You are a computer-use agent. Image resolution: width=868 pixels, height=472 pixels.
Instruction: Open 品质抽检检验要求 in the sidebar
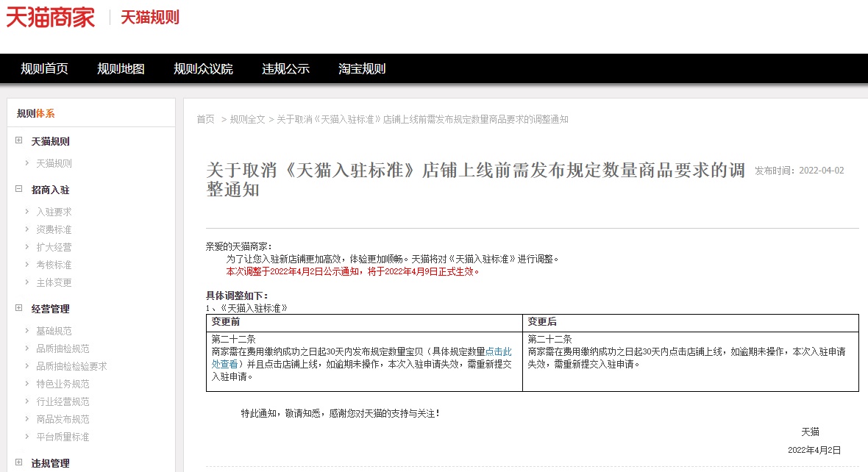click(x=71, y=366)
